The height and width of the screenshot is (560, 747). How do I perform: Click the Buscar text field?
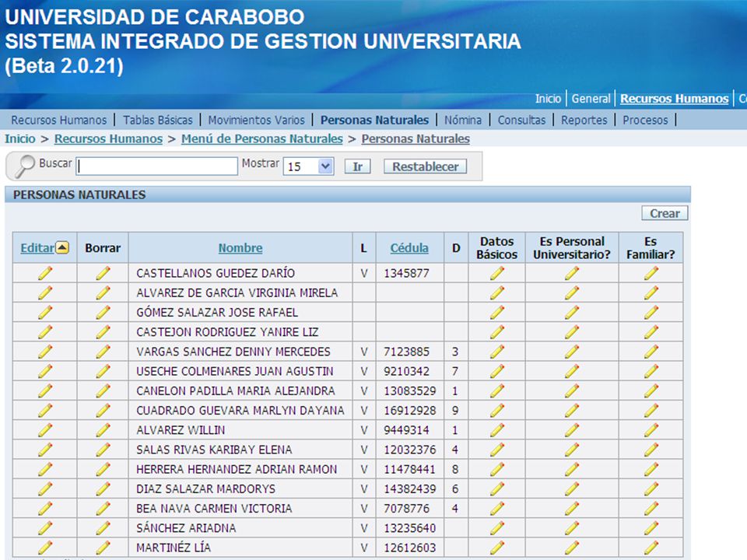[156, 166]
